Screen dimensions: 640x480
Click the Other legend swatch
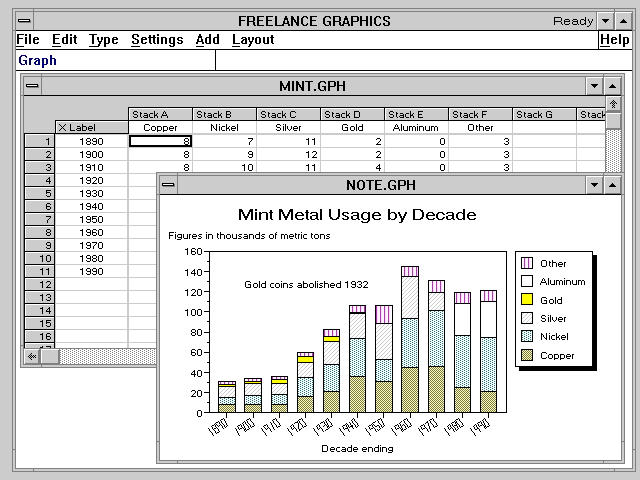(x=527, y=263)
